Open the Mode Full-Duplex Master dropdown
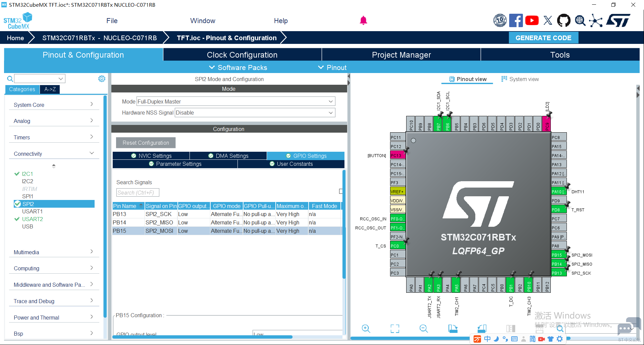The height and width of the screenshot is (345, 644). 236,101
